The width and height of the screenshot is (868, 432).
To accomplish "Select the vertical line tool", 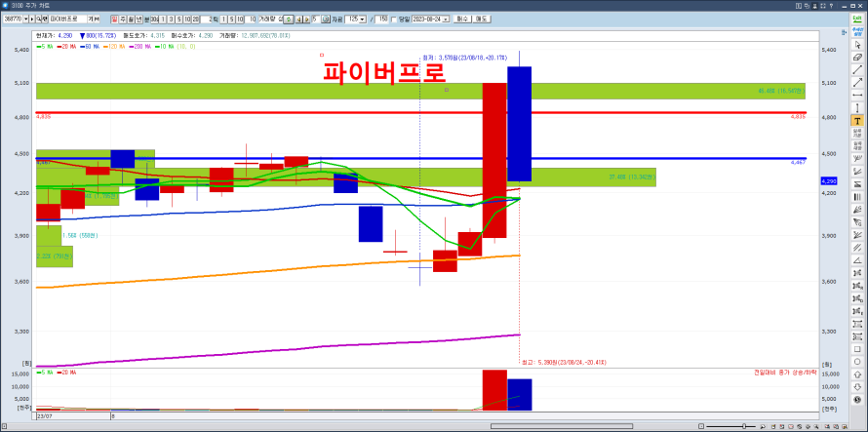I will click(x=857, y=108).
